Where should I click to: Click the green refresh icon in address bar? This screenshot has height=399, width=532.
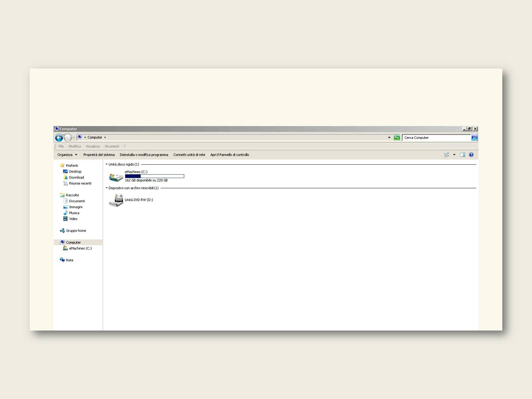[x=397, y=138]
